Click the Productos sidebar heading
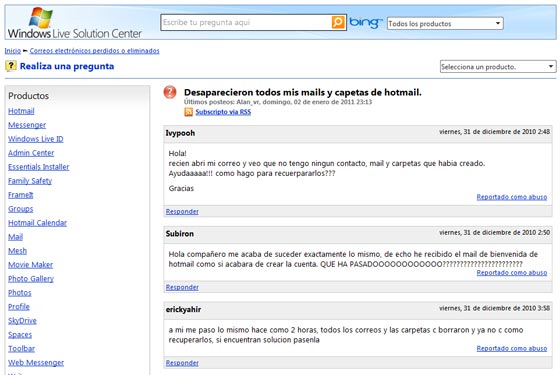Image resolution: width=560 pixels, height=375 pixels. point(29,96)
